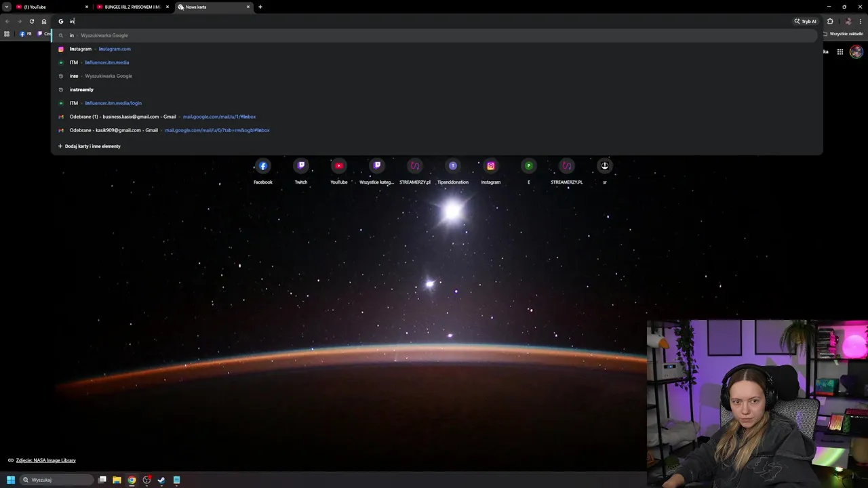Open the Twitch shortcut tile

[301, 171]
